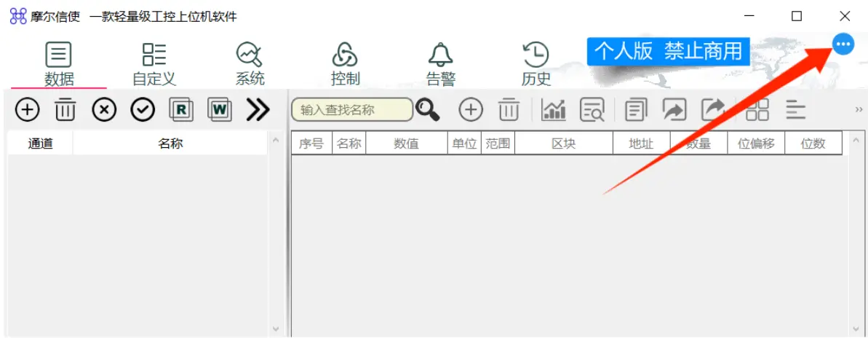Image resolution: width=868 pixels, height=338 pixels.
Task: Click the circled checkmark icon
Action: click(143, 110)
